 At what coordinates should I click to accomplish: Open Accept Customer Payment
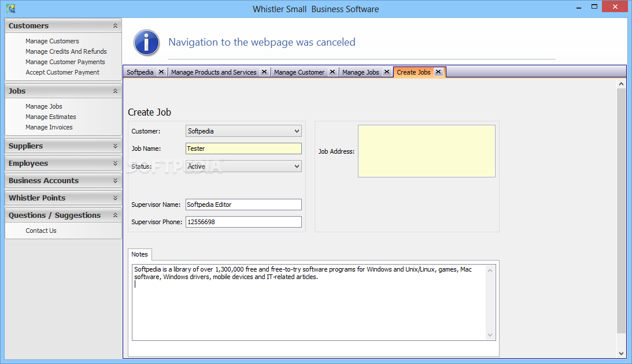(62, 72)
